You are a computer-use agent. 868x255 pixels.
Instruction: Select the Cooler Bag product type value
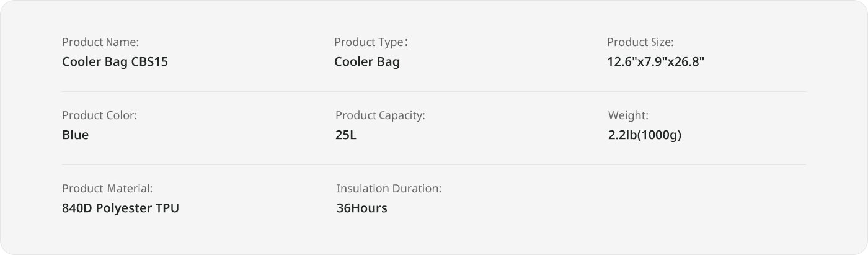pos(367,62)
